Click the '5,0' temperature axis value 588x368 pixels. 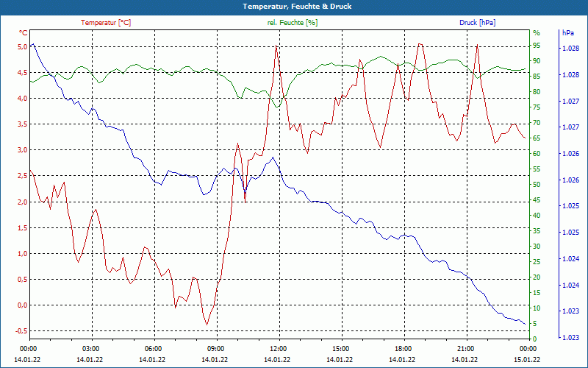click(23, 47)
